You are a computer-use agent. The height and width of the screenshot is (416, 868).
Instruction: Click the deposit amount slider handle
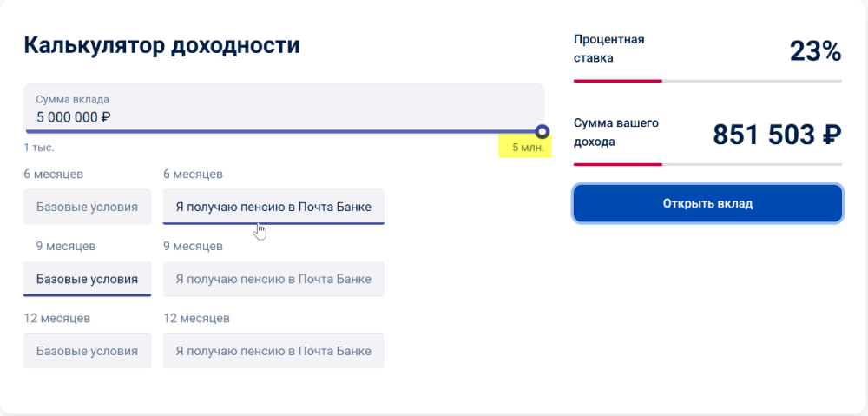coord(542,132)
